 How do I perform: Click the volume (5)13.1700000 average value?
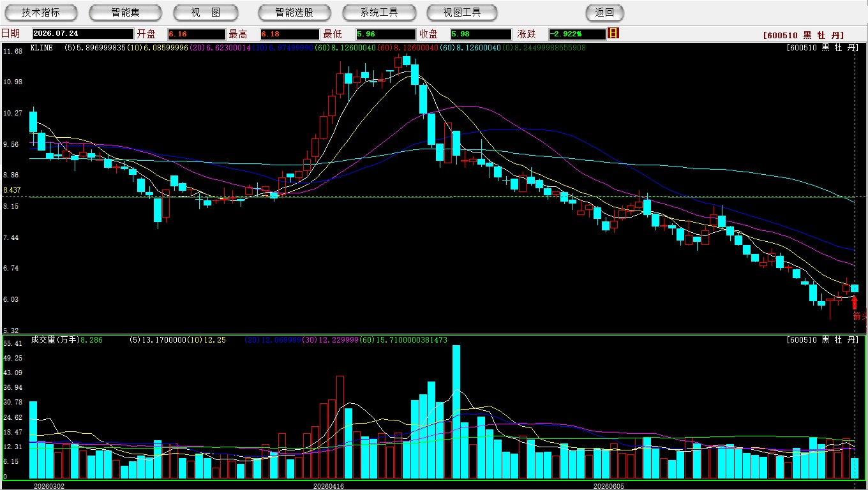point(157,340)
